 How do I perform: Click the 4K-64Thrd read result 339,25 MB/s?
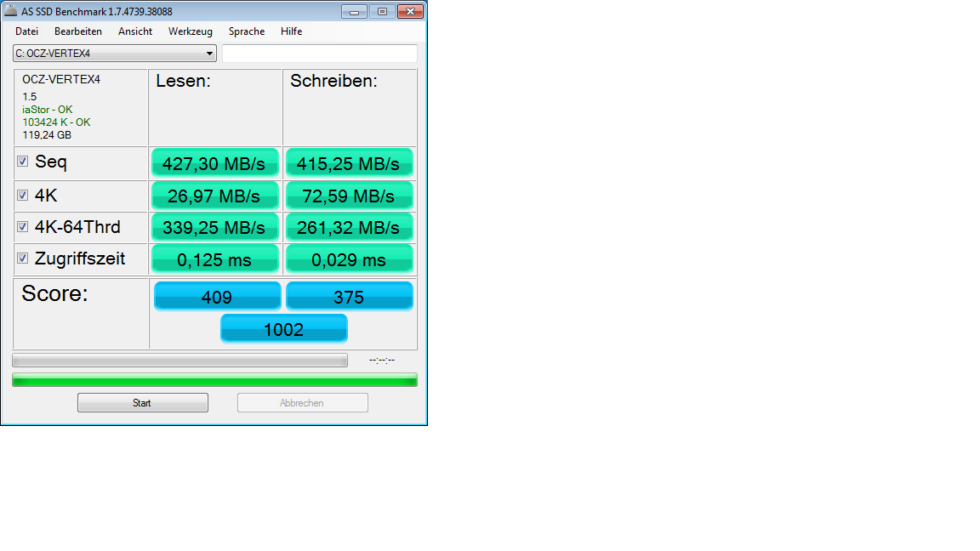coord(214,227)
